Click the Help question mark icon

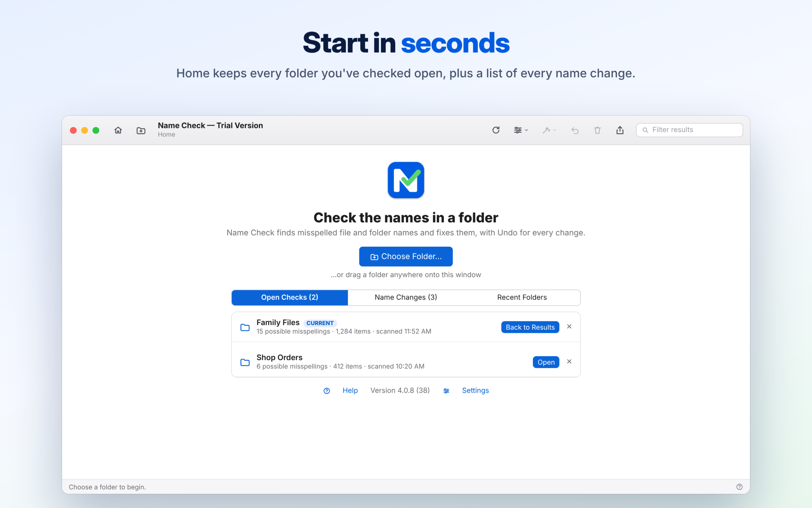pyautogui.click(x=326, y=391)
